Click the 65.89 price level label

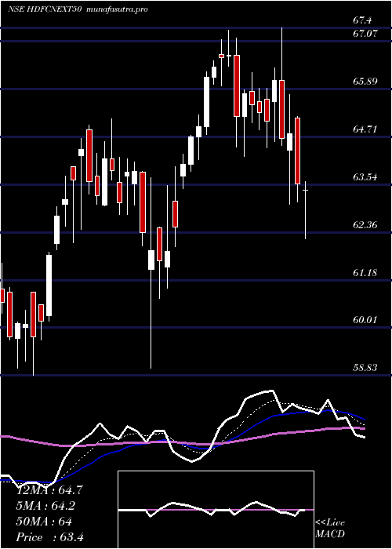tap(366, 82)
